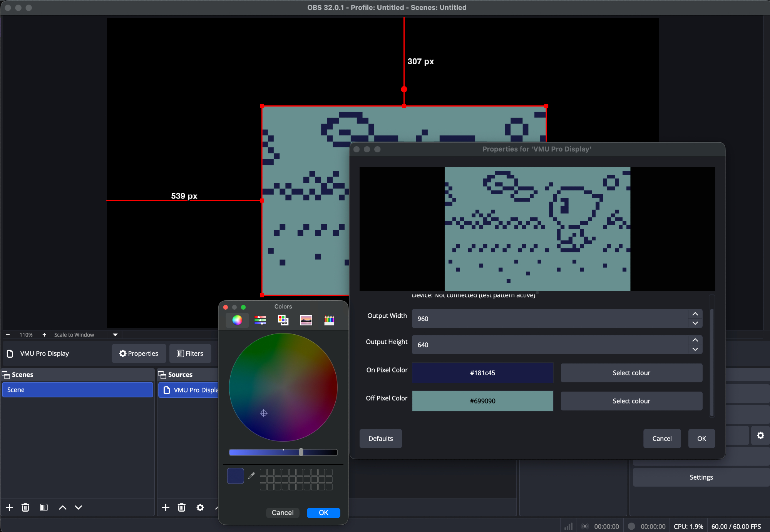This screenshot has height=532, width=770.
Task: Click the brightness slider under color wheel
Action: 283,452
